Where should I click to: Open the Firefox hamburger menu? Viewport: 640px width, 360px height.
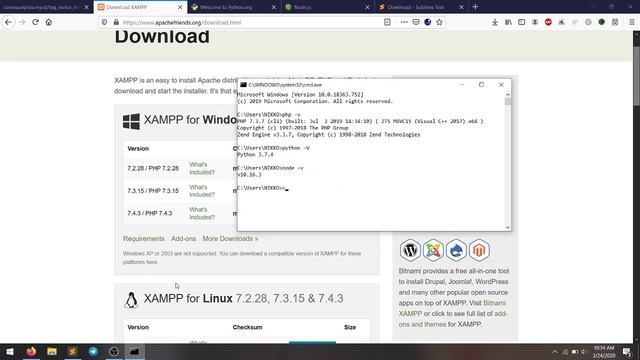pyautogui.click(x=632, y=22)
